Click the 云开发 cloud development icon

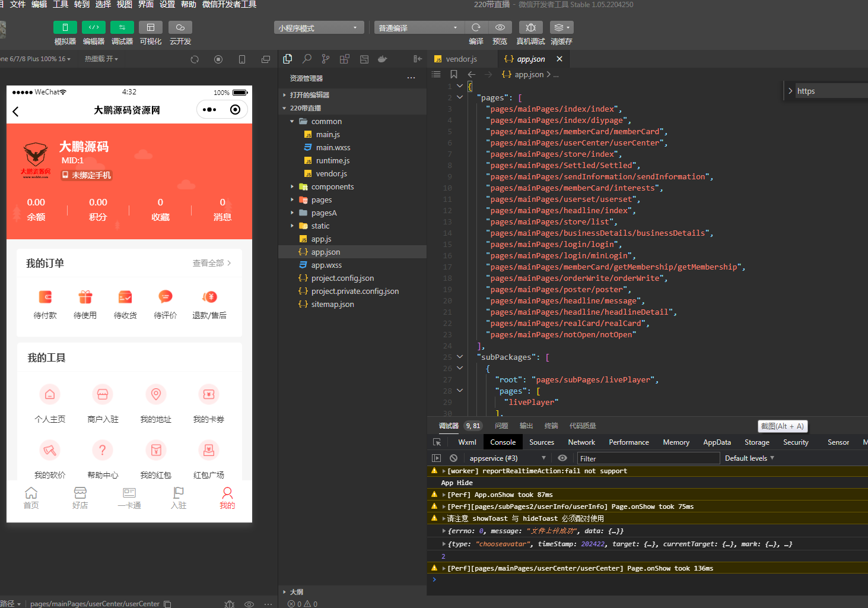pyautogui.click(x=180, y=27)
